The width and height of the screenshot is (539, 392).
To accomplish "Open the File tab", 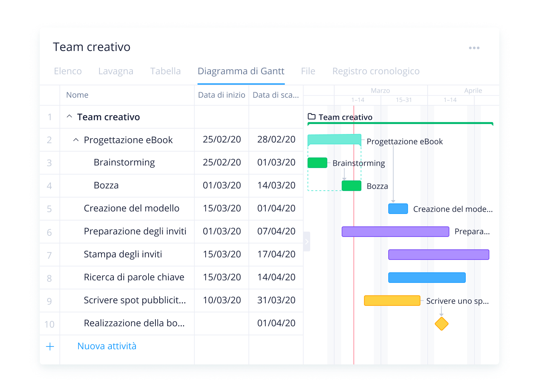I will pyautogui.click(x=308, y=71).
